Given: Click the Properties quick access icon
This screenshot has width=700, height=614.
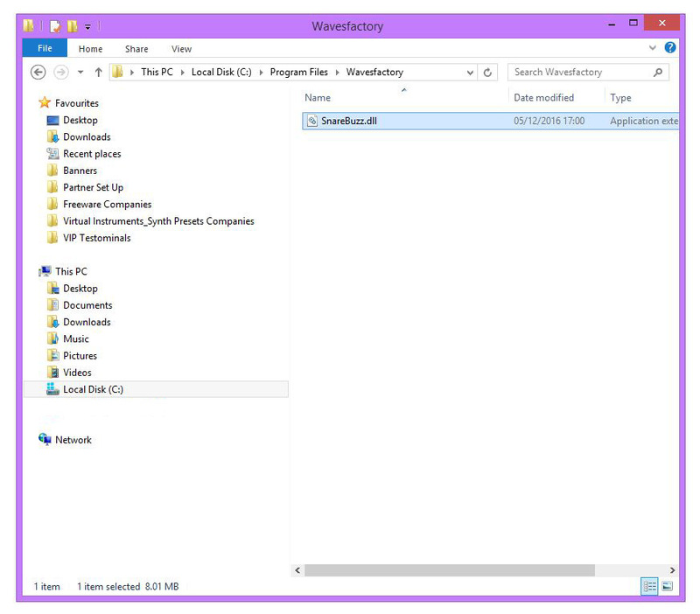Looking at the screenshot, I should tap(55, 27).
